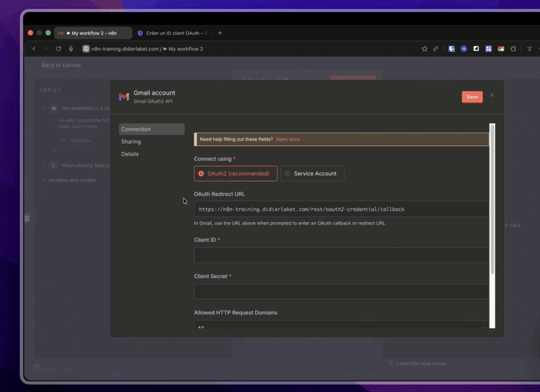Open the Allowed HTTP Request Domains dropdown

(x=342, y=326)
